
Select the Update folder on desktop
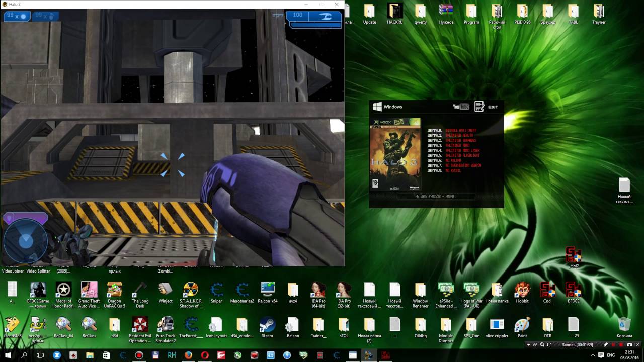[369, 14]
